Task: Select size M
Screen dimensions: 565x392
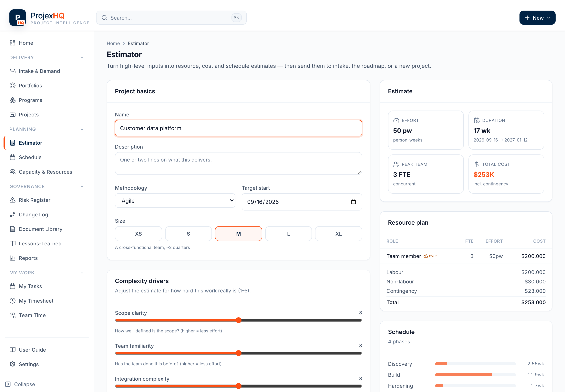Action: 239,234
